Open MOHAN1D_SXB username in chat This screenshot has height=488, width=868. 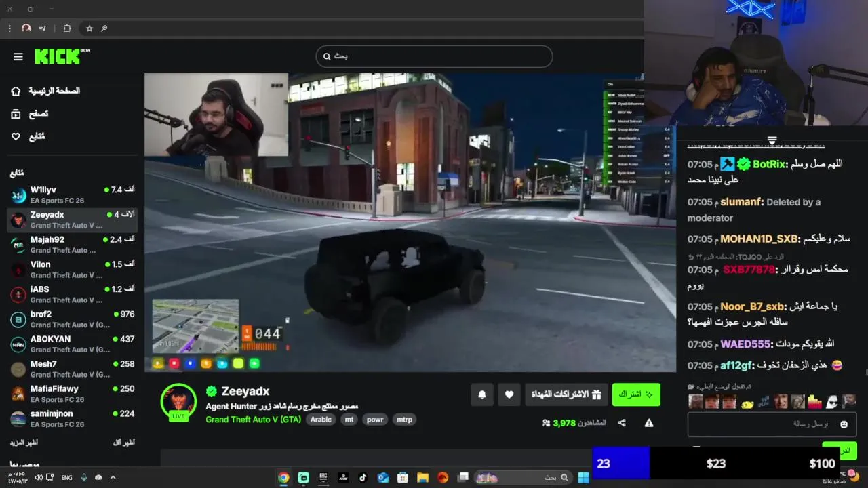[x=758, y=239]
